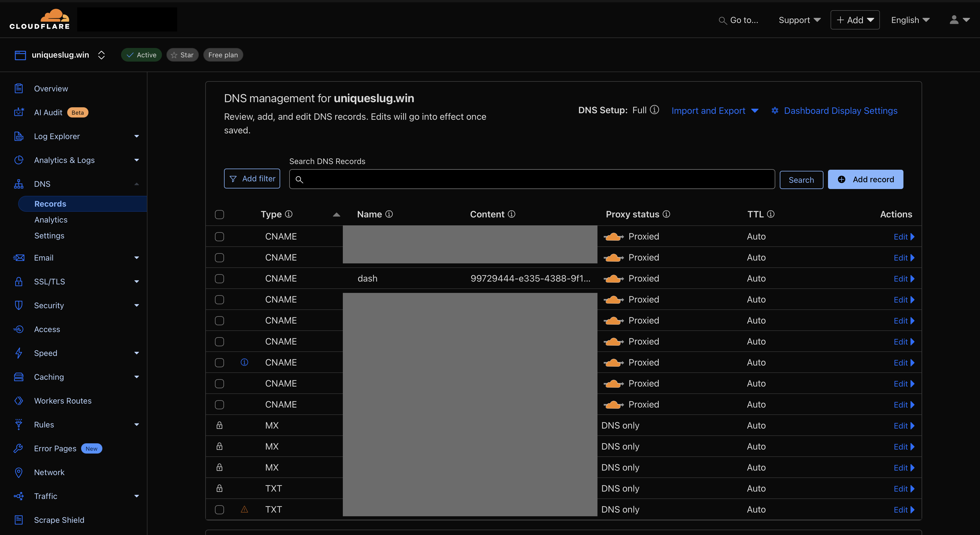Click the Add record button
The height and width of the screenshot is (535, 980).
pyautogui.click(x=865, y=179)
